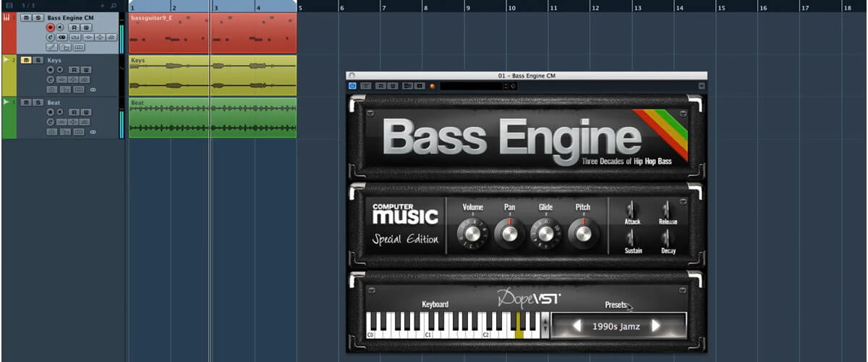Click the Release knob
The height and width of the screenshot is (362, 868).
667,209
